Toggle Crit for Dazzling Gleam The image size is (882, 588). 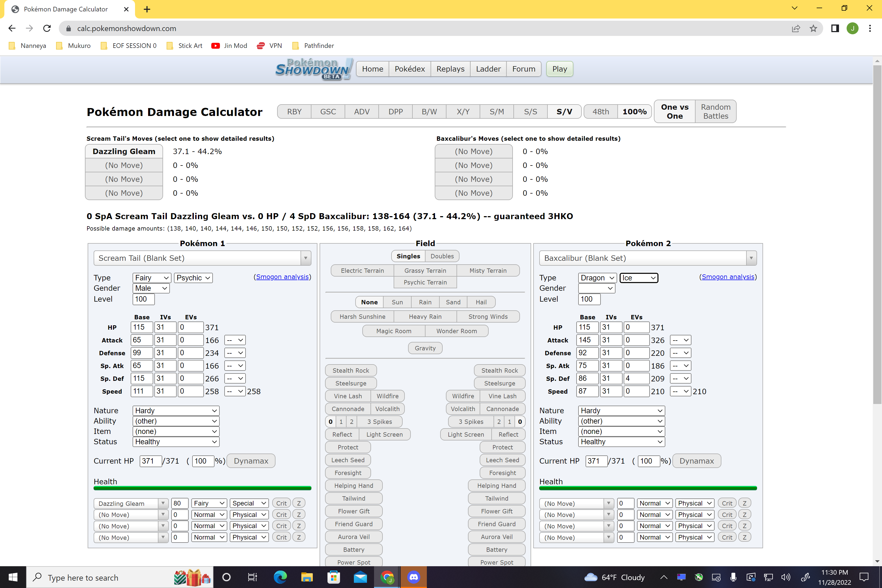[281, 503]
